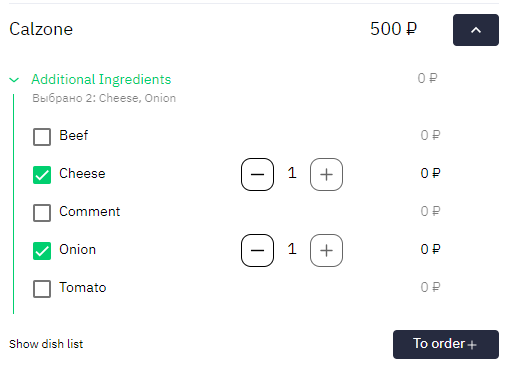Click the Calzone dish title

(x=41, y=29)
